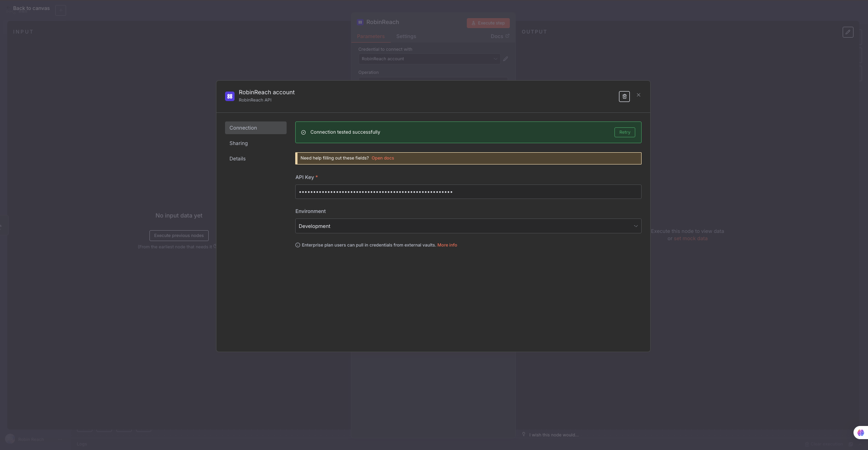The height and width of the screenshot is (450, 868).
Task: Follow the More info link about external vaults
Action: click(x=447, y=245)
